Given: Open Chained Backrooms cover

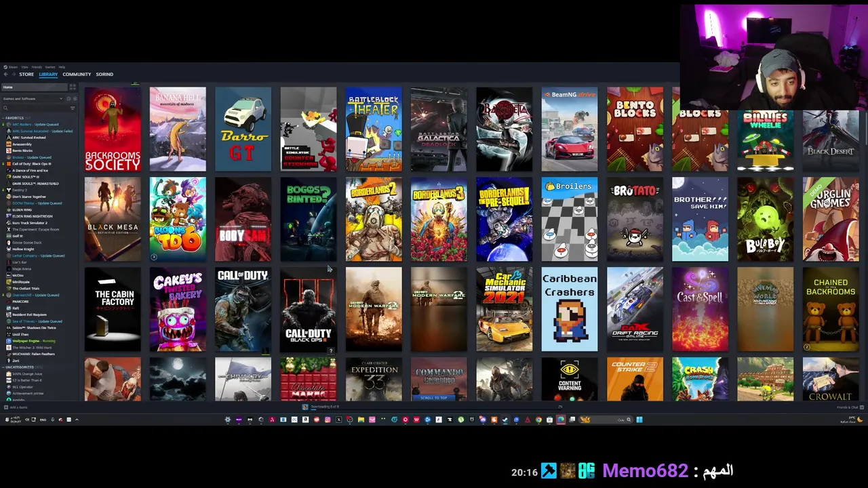Looking at the screenshot, I should [x=831, y=309].
